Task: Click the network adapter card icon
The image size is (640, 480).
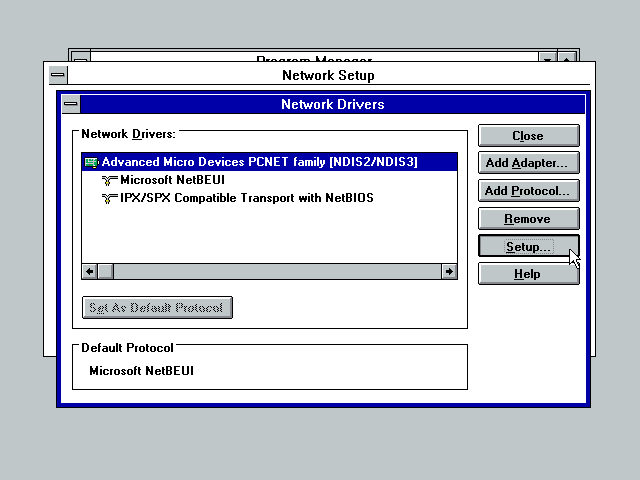Action: pyautogui.click(x=91, y=162)
